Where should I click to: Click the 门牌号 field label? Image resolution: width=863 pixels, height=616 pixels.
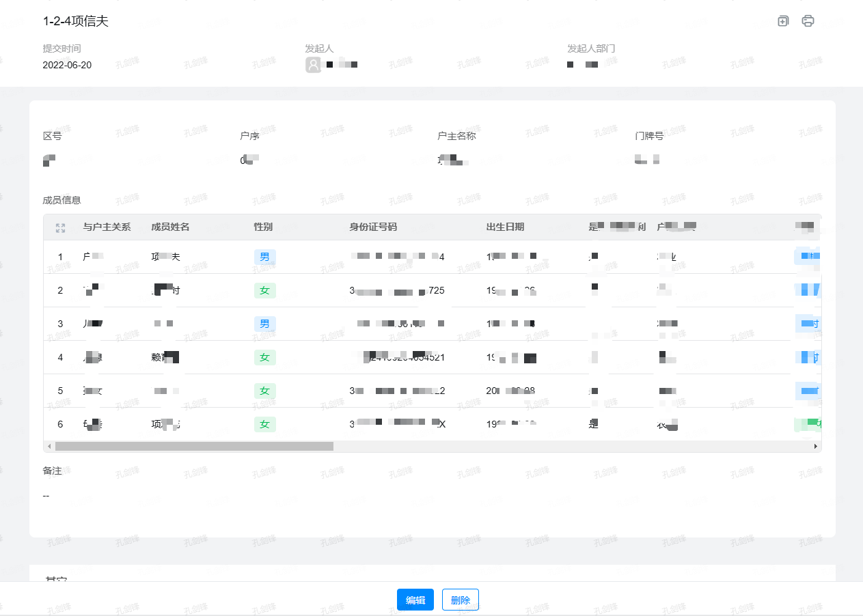tap(649, 136)
